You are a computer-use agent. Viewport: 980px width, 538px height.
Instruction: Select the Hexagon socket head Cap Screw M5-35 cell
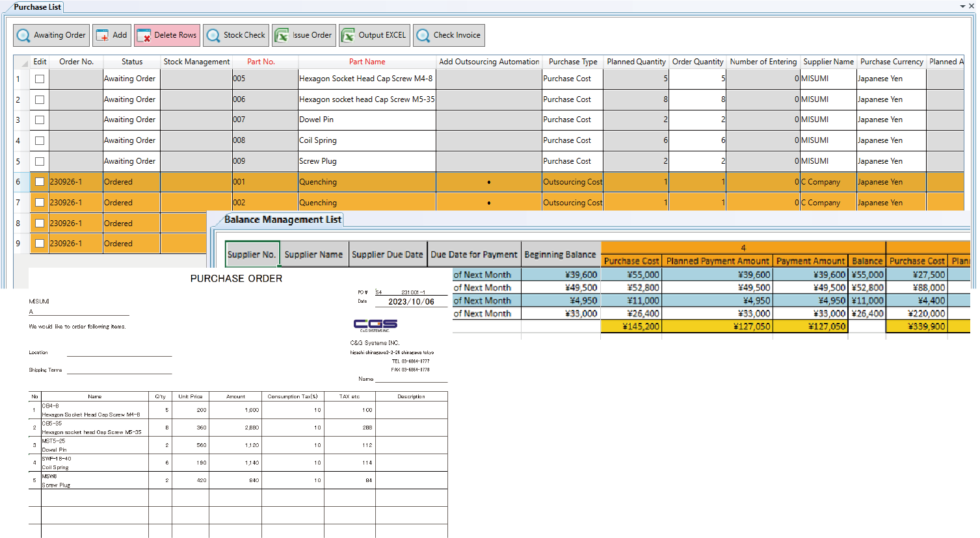click(x=367, y=99)
